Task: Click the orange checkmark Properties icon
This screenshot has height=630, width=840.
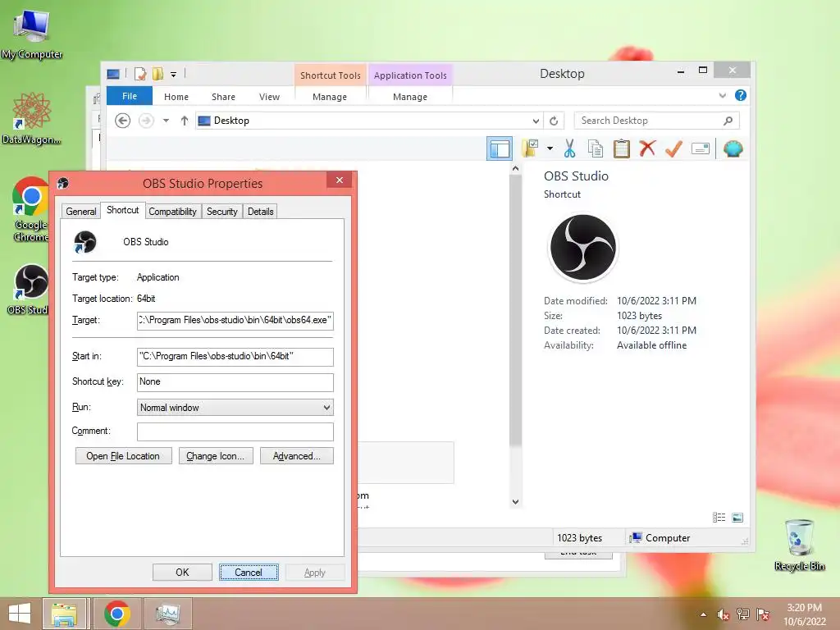Action: point(673,148)
